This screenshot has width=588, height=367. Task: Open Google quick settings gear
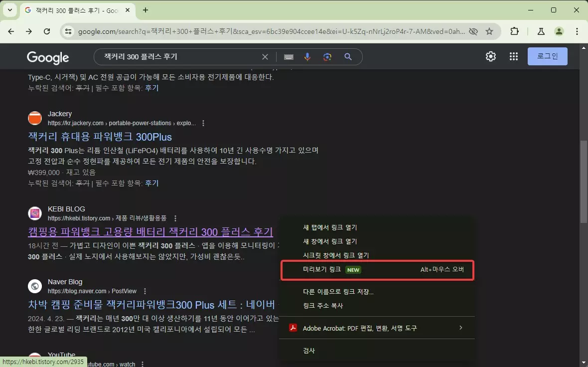[x=490, y=56]
